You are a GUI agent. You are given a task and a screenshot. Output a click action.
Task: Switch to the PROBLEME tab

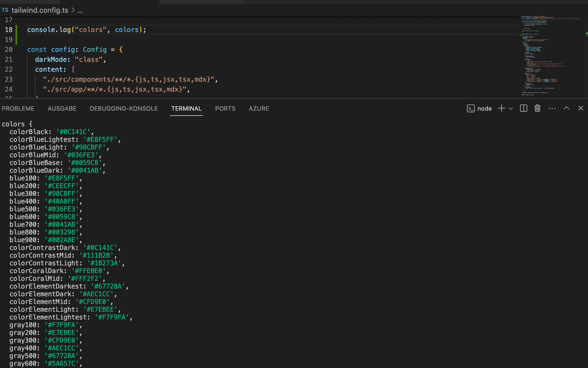pyautogui.click(x=18, y=108)
